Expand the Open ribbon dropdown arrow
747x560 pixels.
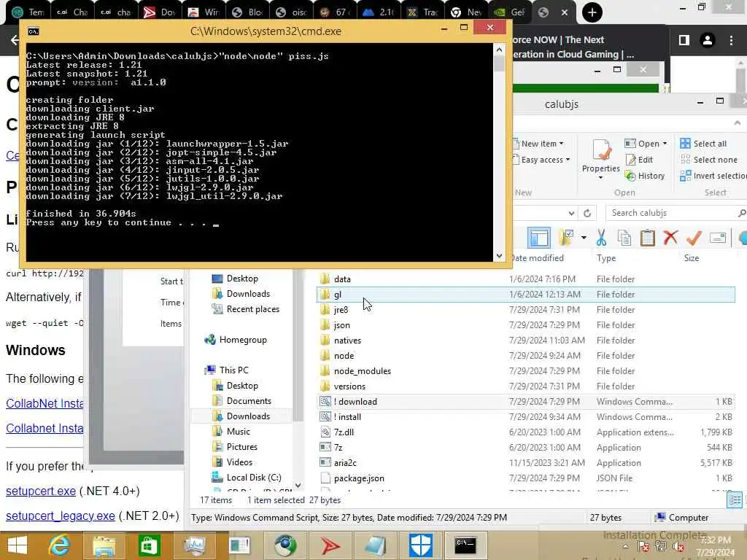pyautogui.click(x=665, y=144)
